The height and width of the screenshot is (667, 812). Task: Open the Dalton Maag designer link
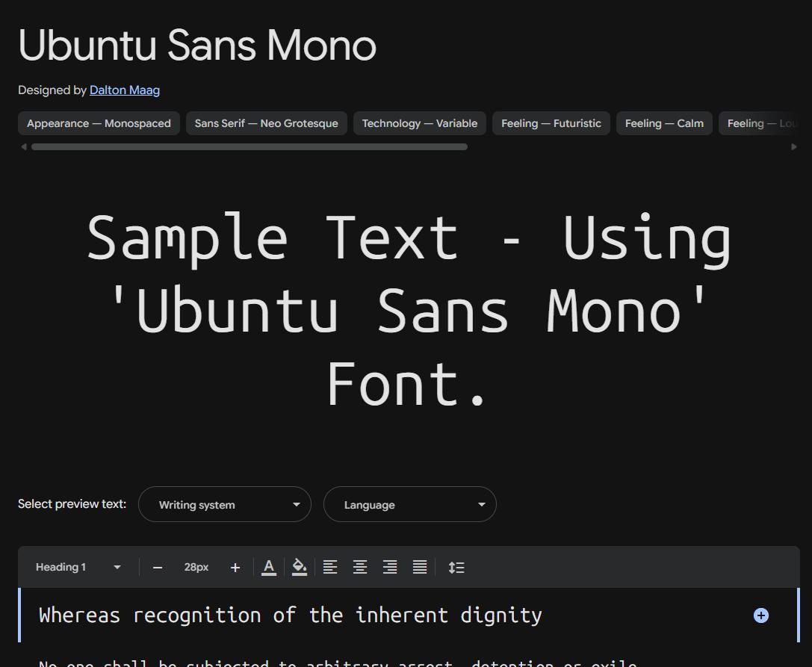click(124, 90)
